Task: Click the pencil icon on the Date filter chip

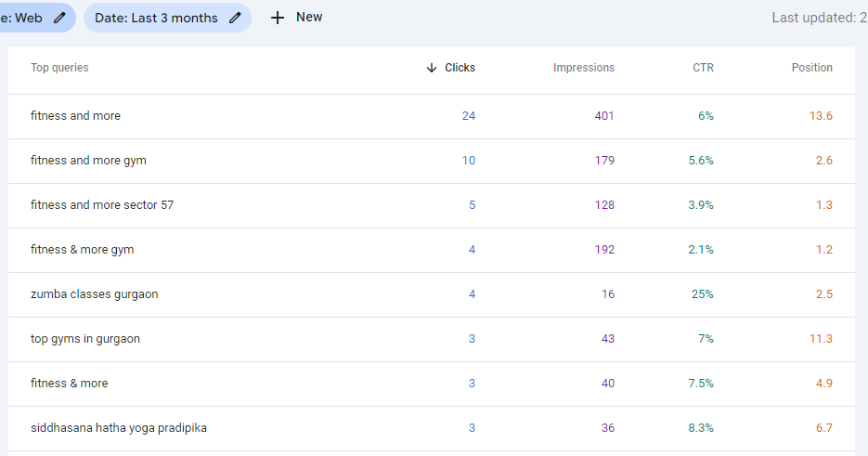Action: coord(236,18)
